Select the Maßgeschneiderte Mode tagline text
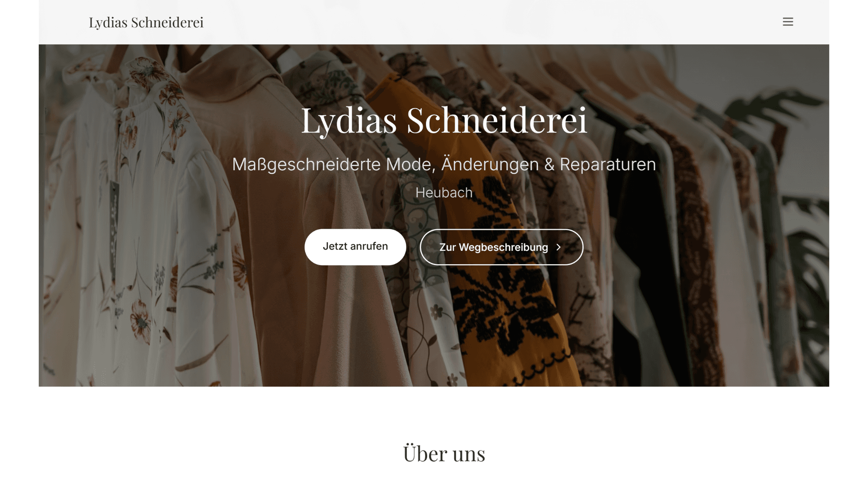Screen dimensions: 868x488 [x=444, y=164]
